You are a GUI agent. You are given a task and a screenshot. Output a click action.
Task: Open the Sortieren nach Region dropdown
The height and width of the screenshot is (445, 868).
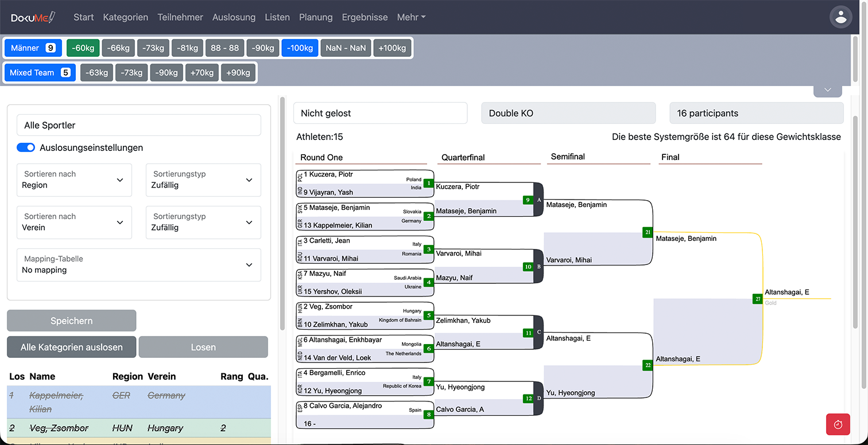point(74,180)
